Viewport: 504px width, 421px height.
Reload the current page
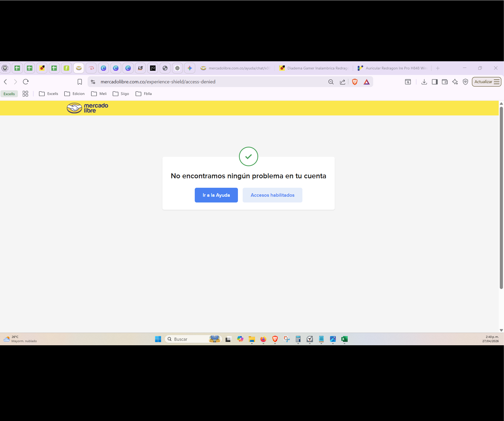click(x=26, y=82)
